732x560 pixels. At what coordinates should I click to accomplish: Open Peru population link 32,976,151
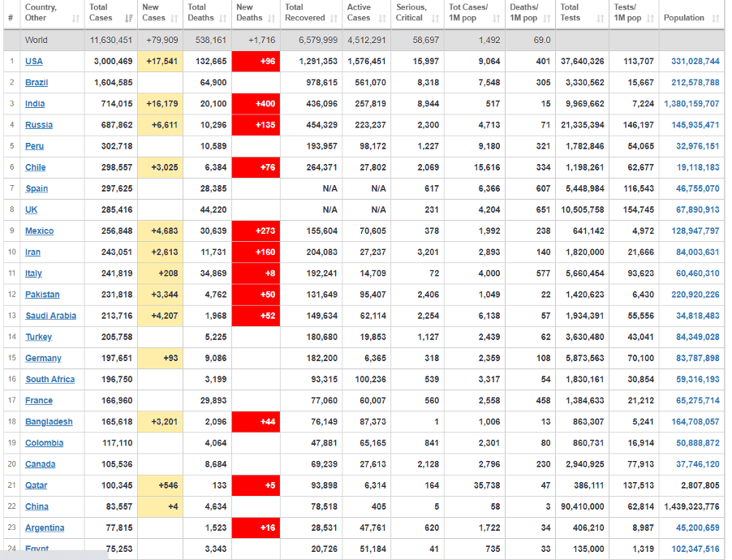point(697,146)
